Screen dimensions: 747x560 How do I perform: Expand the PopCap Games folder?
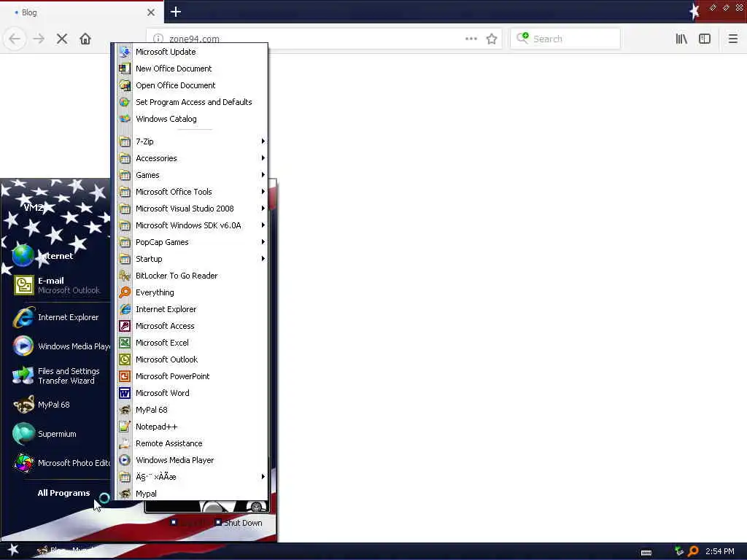192,242
